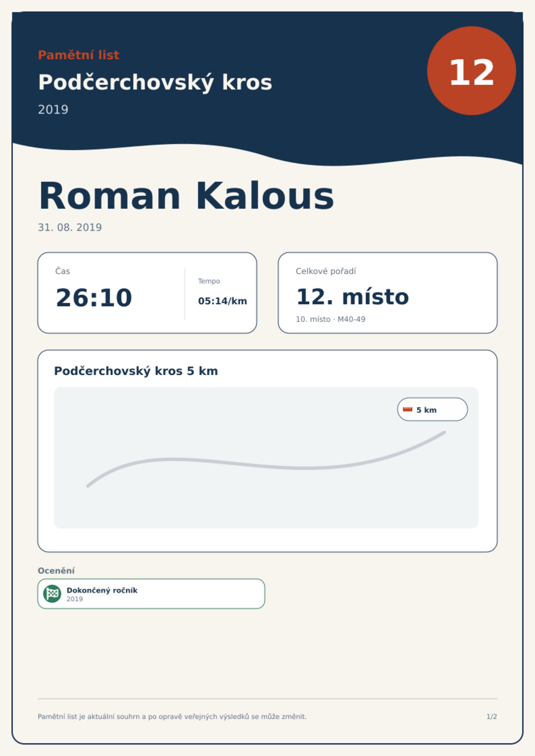Open the Dokončený ročník award badge

[151, 594]
